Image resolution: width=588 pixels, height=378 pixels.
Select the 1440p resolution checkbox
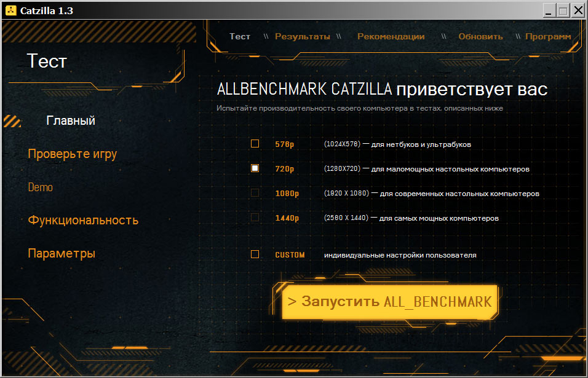[x=255, y=218]
